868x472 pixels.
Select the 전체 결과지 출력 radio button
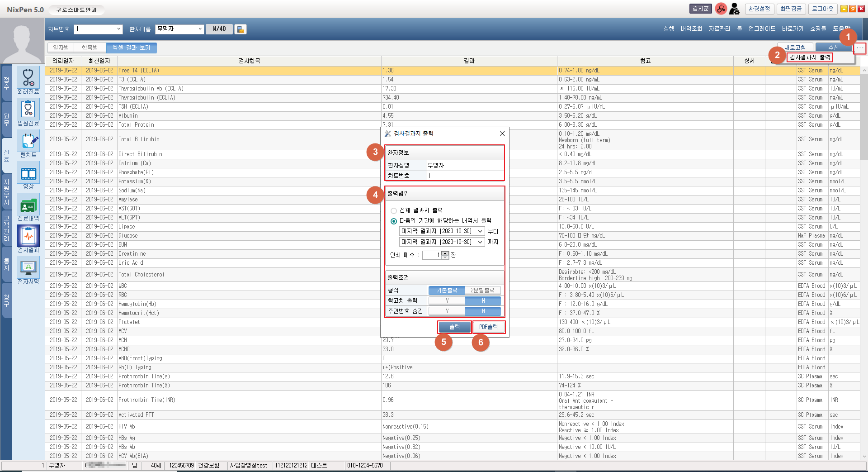tap(394, 211)
